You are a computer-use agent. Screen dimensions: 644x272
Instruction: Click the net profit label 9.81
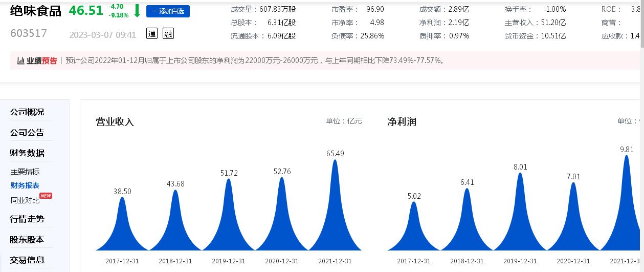(x=627, y=150)
